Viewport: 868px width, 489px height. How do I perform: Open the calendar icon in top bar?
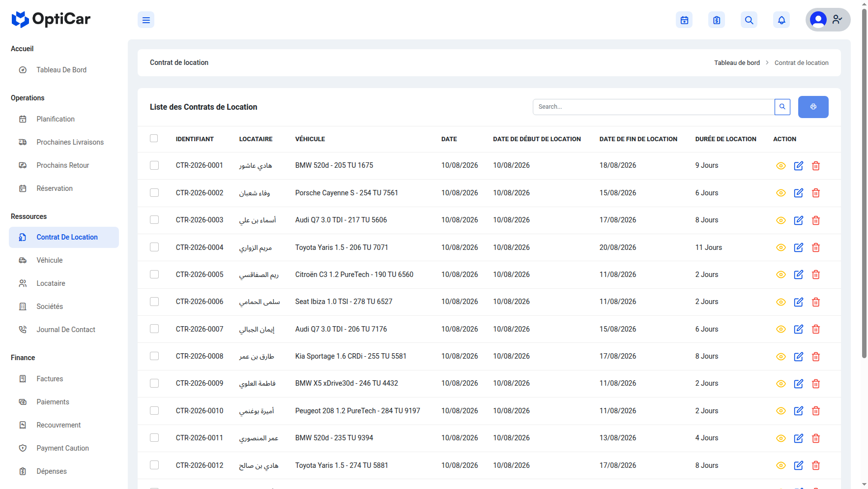pos(684,20)
